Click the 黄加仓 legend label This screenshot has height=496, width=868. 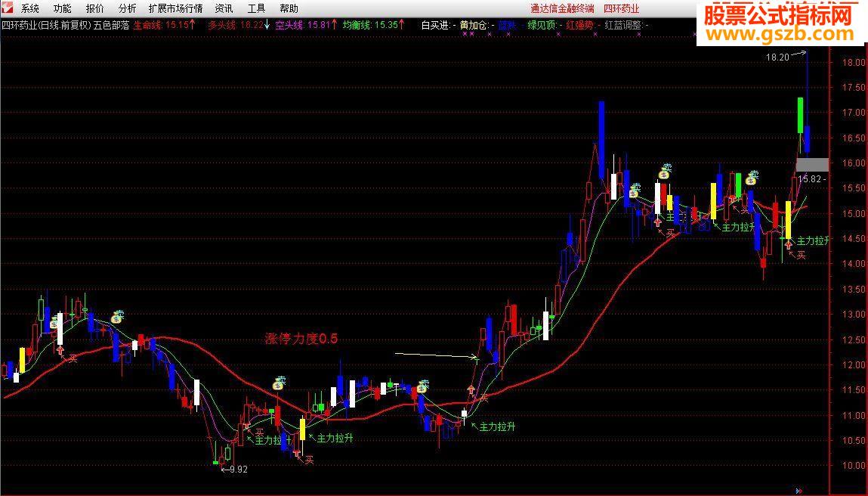point(474,25)
